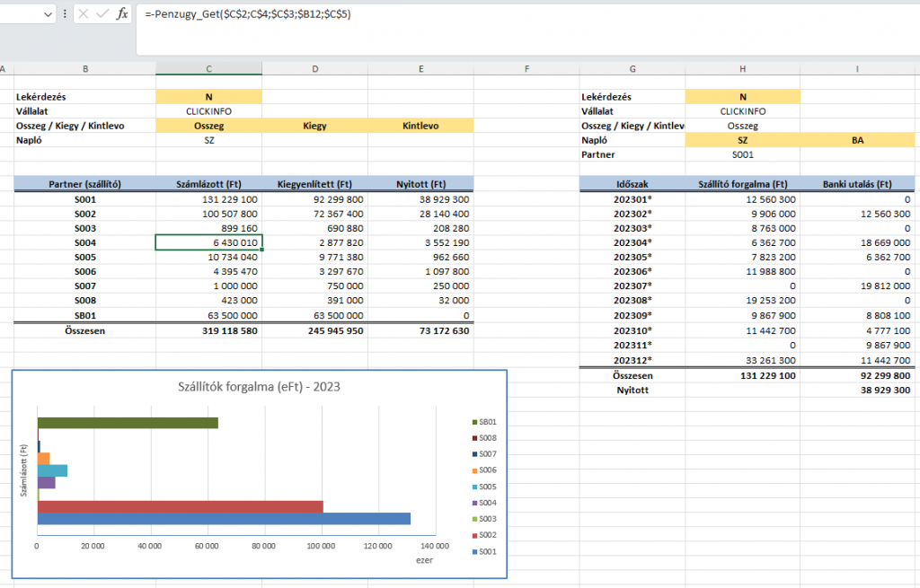Click the Partner (szállító) table header
Screen dimensions: 920x588
click(x=84, y=184)
